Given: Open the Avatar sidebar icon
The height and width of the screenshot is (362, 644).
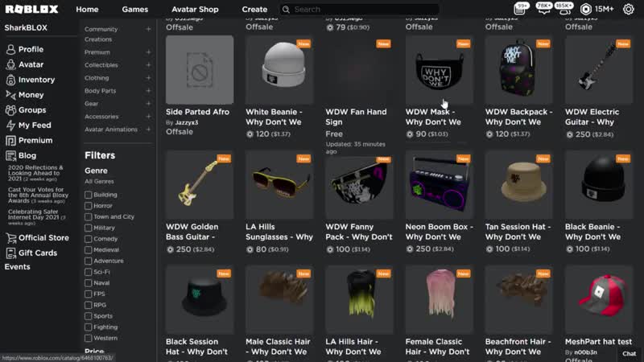Looking at the screenshot, I should click(10, 64).
